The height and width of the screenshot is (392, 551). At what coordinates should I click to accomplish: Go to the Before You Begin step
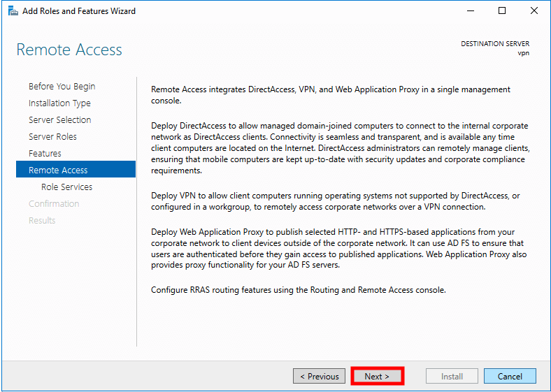(x=62, y=87)
